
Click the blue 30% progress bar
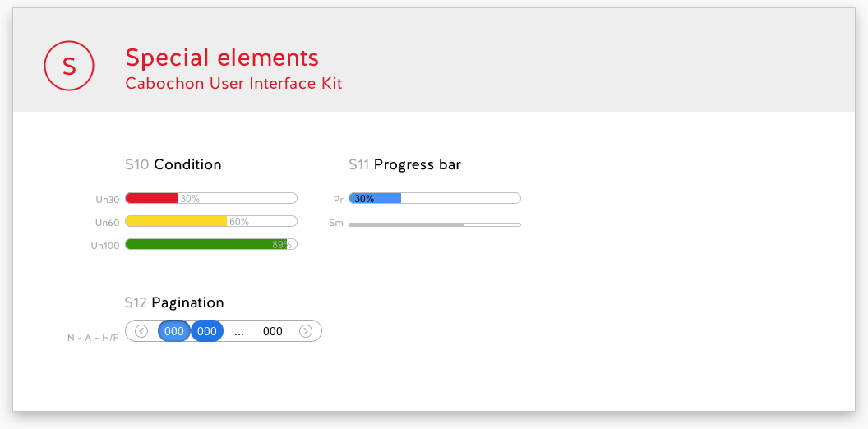pyautogui.click(x=435, y=198)
